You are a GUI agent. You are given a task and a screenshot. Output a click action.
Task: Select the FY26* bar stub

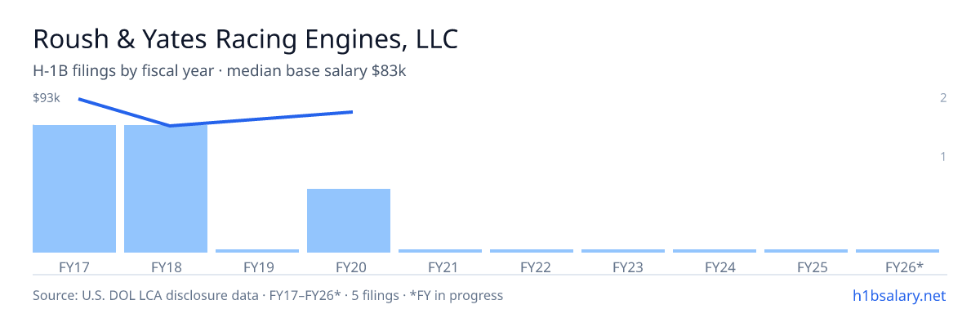pyautogui.click(x=898, y=251)
